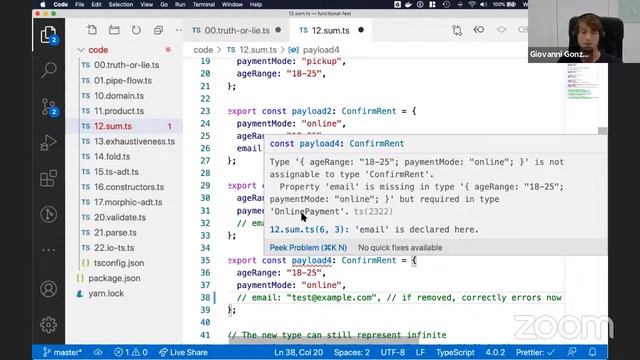This screenshot has width=640, height=360.
Task: Refresh the explorer file tree
Action: (x=136, y=30)
